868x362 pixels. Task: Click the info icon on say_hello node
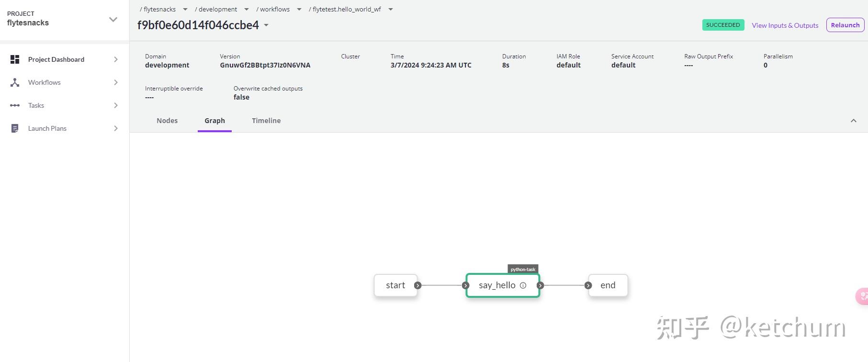pos(523,285)
